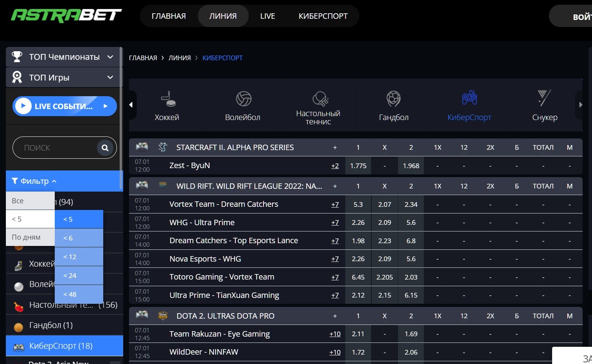
Task: Click the award ribbon icon for ТОП Игры
Action: [17, 77]
